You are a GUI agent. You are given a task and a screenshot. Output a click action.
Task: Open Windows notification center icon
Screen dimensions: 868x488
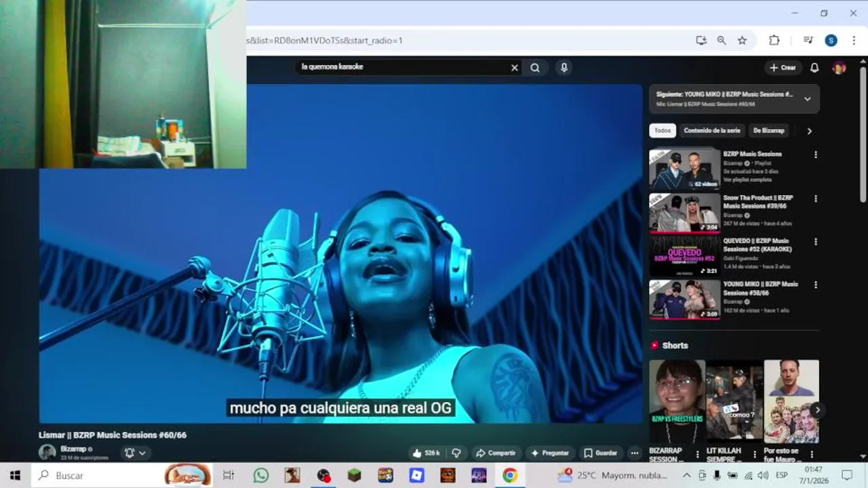pyautogui.click(x=846, y=476)
